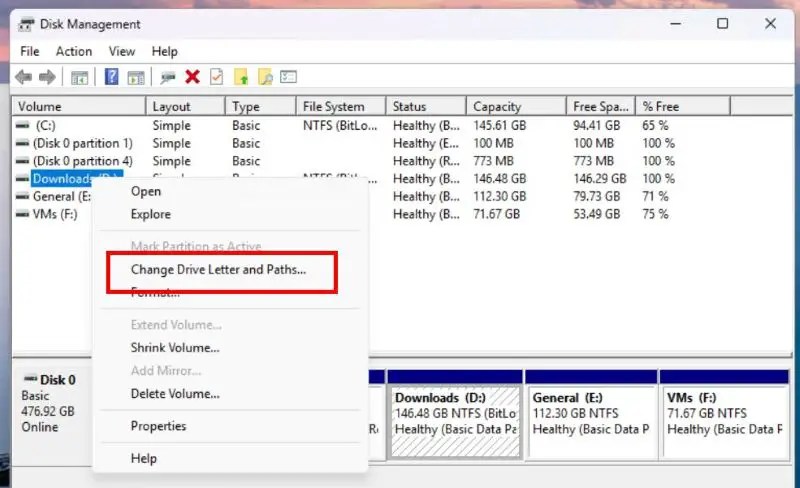Click the yellow note with green arrow icon
Image resolution: width=800 pixels, height=488 pixels.
click(x=241, y=77)
